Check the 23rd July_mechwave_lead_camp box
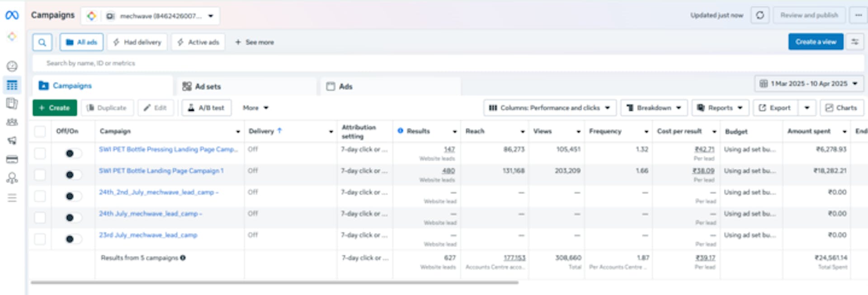This screenshot has width=868, height=295. click(x=40, y=239)
